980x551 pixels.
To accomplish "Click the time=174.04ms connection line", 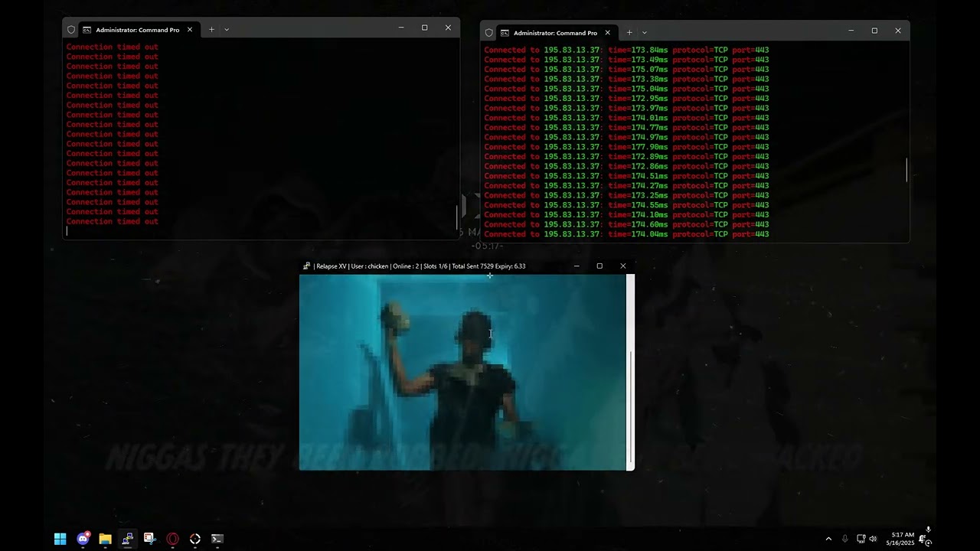I will coord(626,234).
